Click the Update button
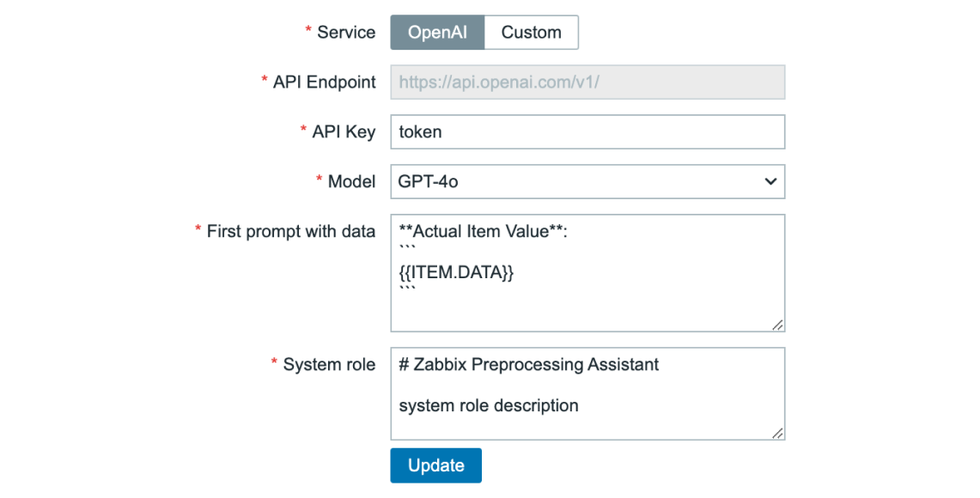This screenshot has width=980, height=498. click(x=436, y=465)
